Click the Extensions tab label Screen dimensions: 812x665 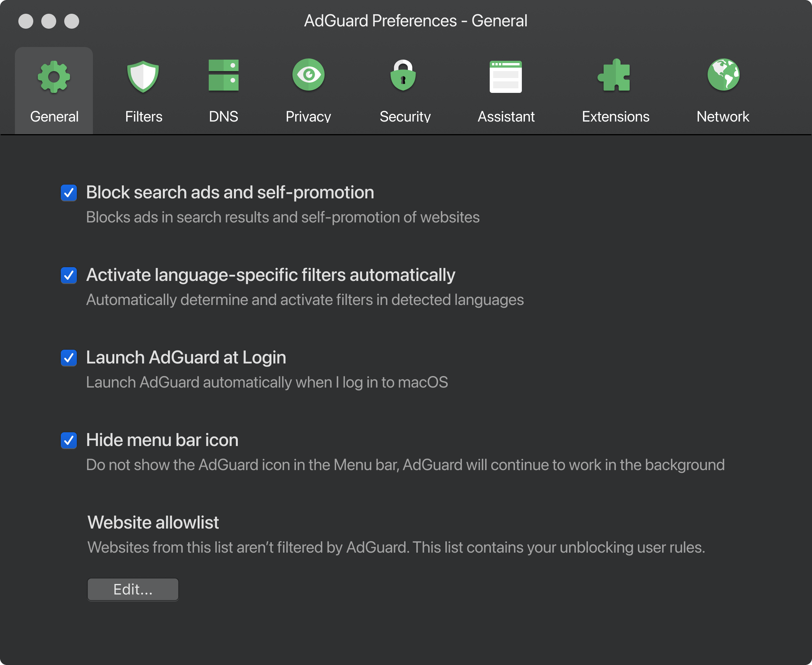(x=615, y=117)
